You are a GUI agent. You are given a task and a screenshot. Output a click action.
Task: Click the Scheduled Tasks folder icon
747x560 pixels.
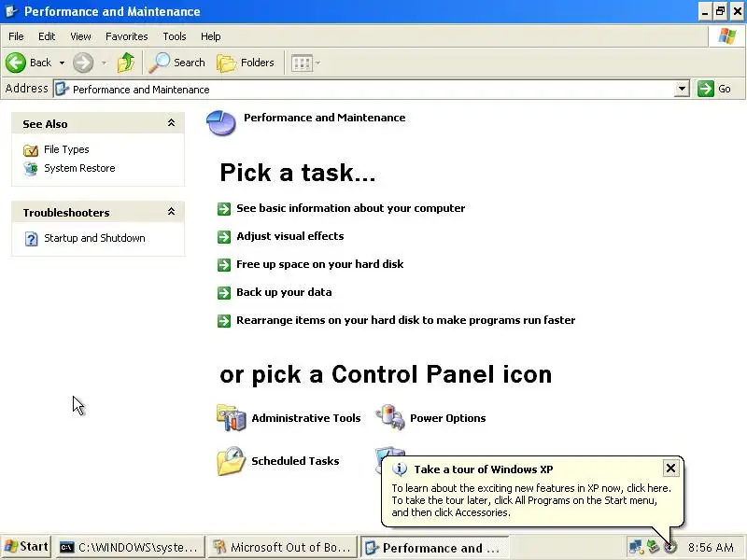(x=232, y=461)
